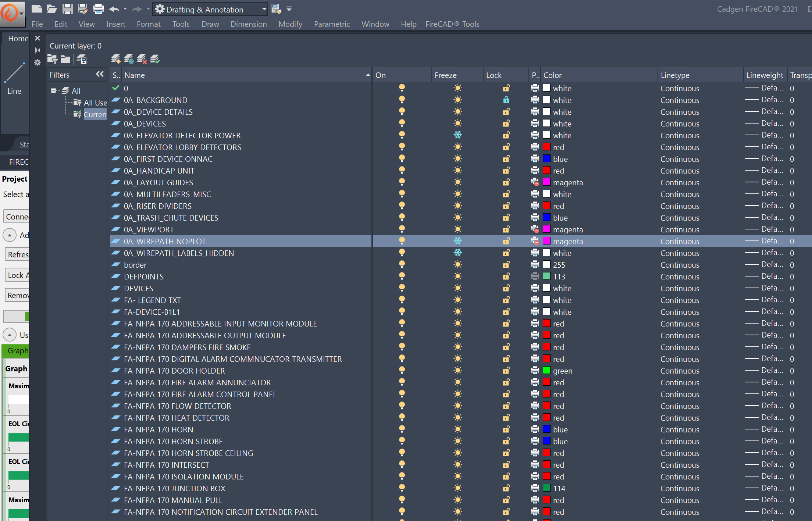Click the layer palette auto-hide icon

(x=38, y=50)
